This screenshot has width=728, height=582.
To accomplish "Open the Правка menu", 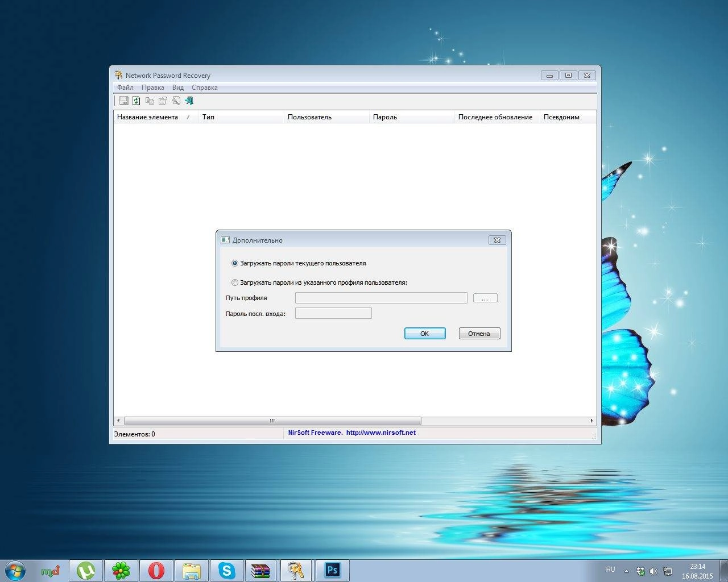I will (x=152, y=88).
